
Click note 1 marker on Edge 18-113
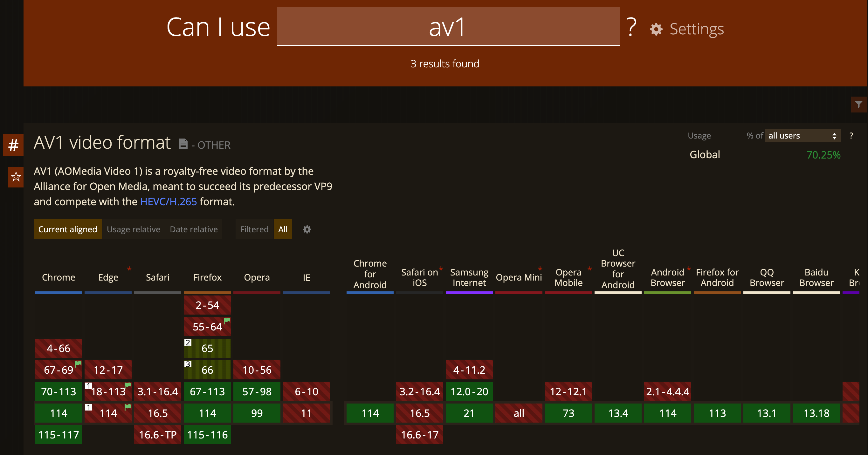coord(89,386)
